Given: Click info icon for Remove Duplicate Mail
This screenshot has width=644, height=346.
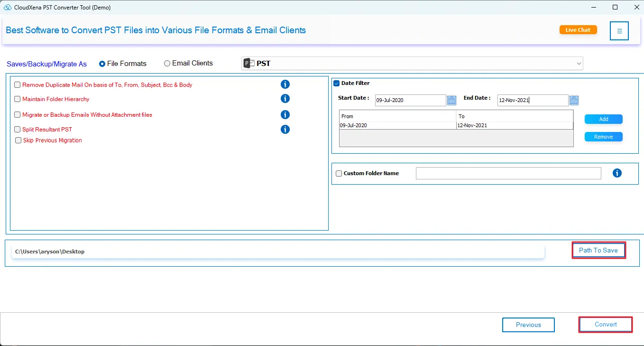Looking at the screenshot, I should [x=285, y=84].
